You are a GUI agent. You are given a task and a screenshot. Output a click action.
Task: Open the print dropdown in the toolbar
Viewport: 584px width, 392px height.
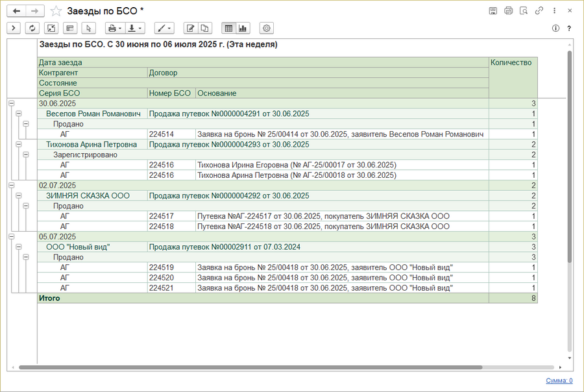[114, 28]
